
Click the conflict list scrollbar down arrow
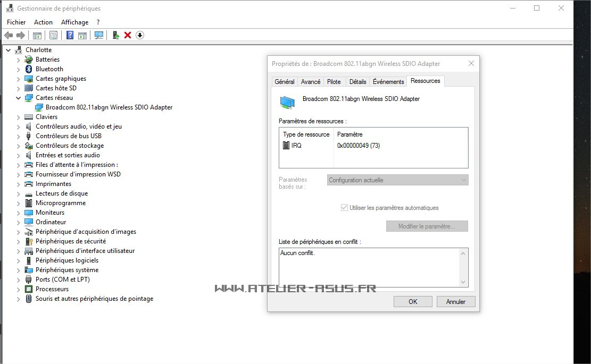point(463,282)
